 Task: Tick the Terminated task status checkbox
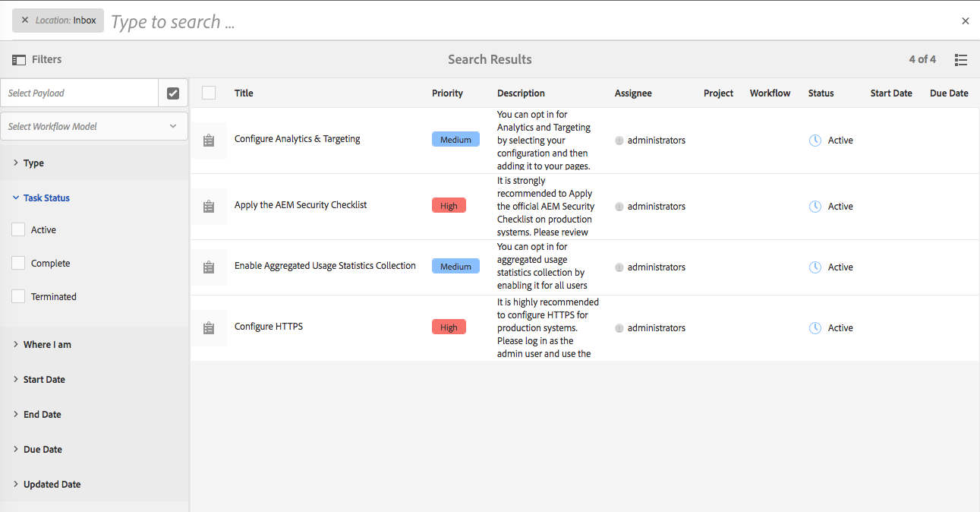coord(19,296)
